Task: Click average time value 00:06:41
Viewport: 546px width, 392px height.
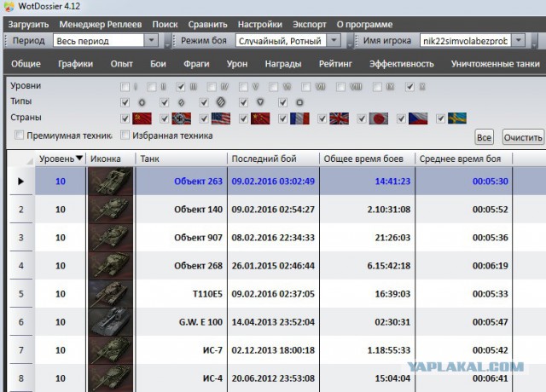Action: [490, 378]
